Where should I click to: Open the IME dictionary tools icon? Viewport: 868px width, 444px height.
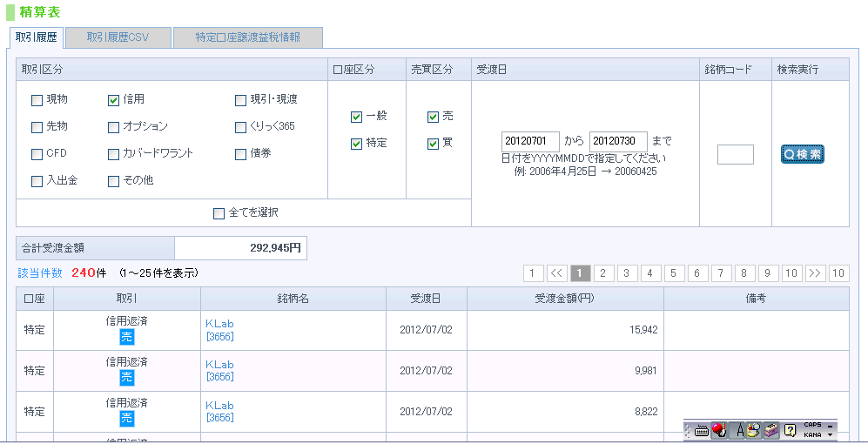click(x=754, y=429)
